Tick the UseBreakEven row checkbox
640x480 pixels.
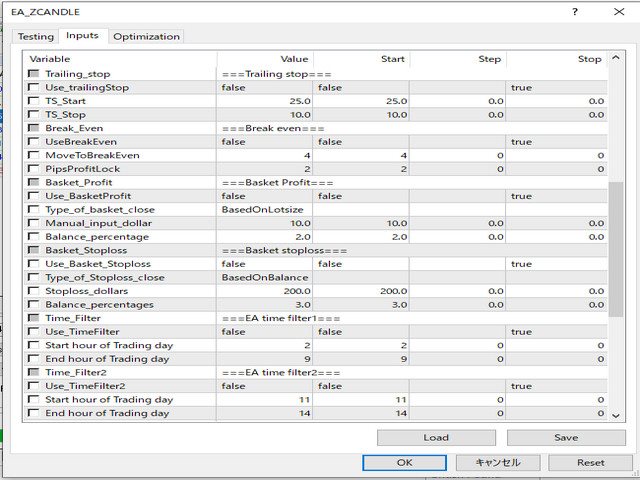[x=34, y=142]
